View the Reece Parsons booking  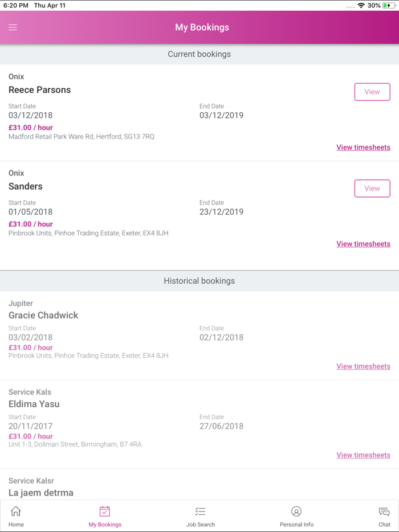click(x=372, y=92)
